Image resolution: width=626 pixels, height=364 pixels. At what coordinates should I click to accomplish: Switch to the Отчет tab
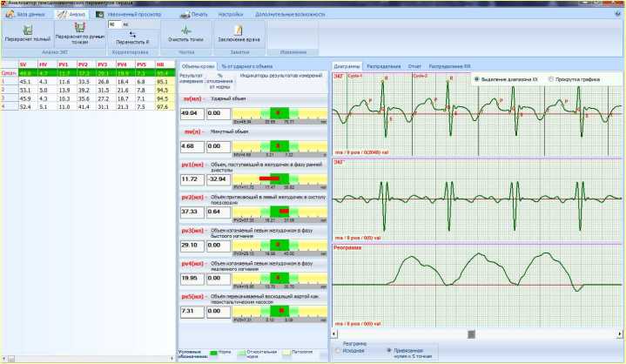point(414,66)
